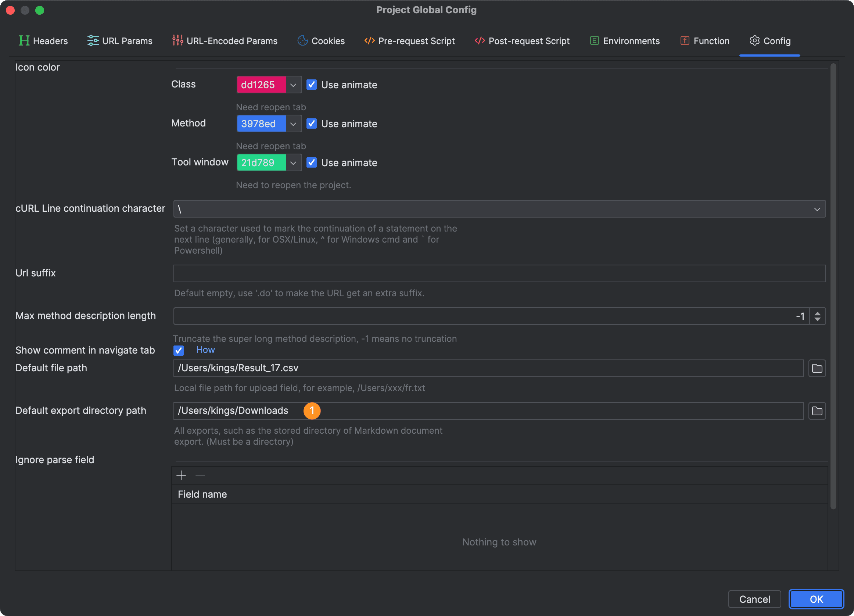This screenshot has width=854, height=616.
Task: Uncheck Show comment in navigate tab
Action: pyautogui.click(x=179, y=351)
